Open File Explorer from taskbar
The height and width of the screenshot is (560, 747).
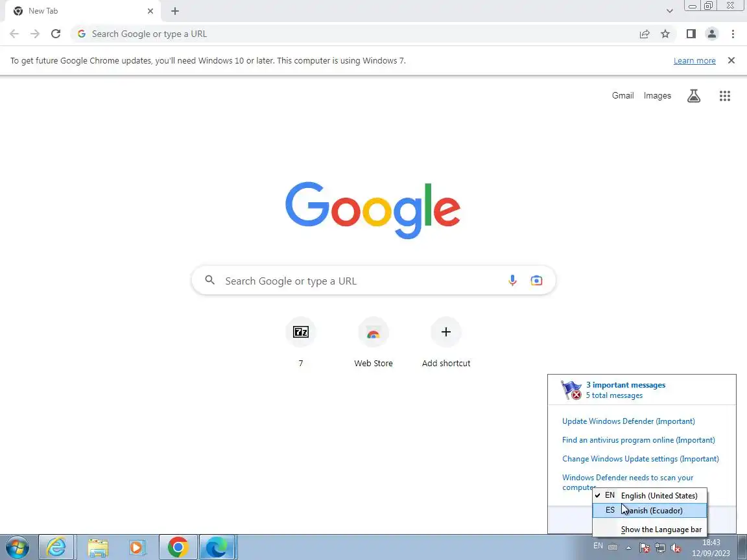tap(98, 548)
